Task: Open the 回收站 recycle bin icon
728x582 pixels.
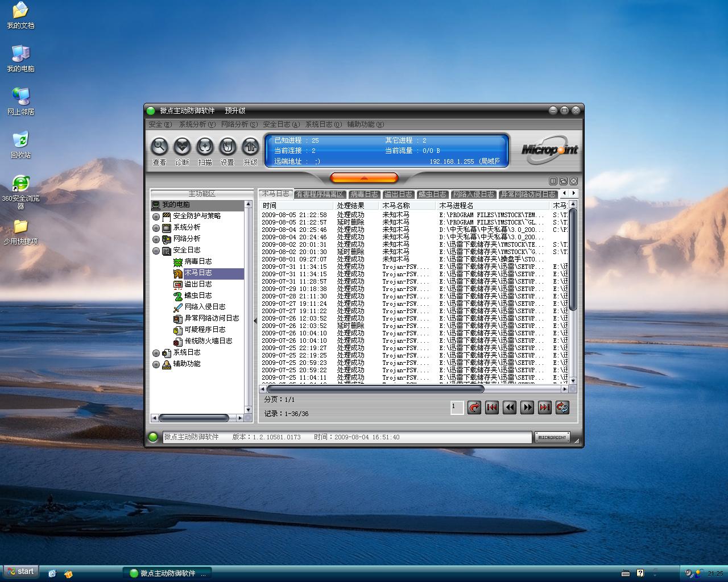Action: 20,145
